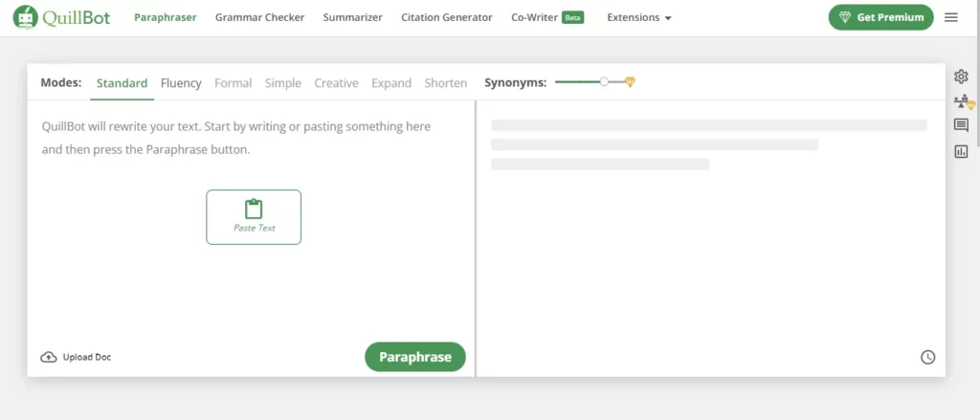Select the Formal mode tab

pos(234,83)
